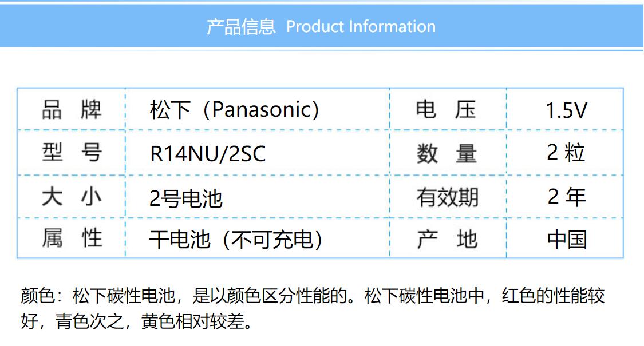Select the 大小 label cell

[72, 197]
